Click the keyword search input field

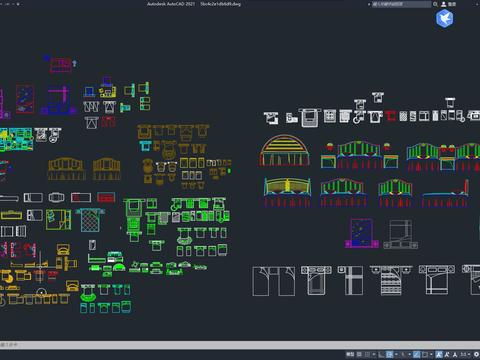pos(401,4)
